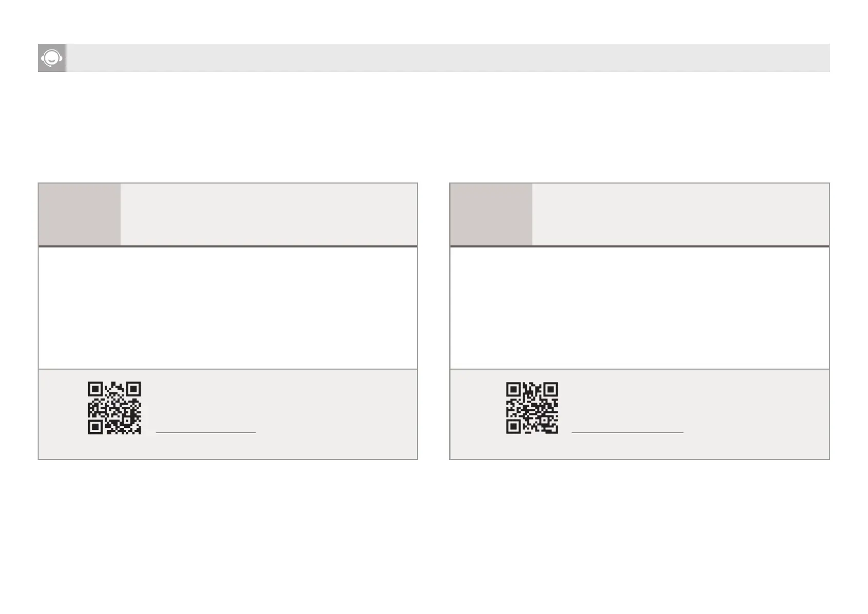Select the dark square in right card header

[491, 214]
